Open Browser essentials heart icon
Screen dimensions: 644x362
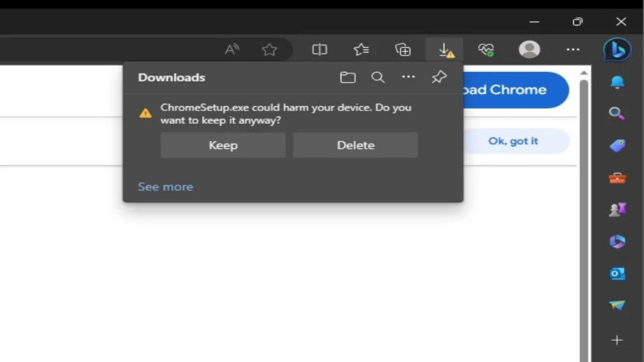[486, 49]
